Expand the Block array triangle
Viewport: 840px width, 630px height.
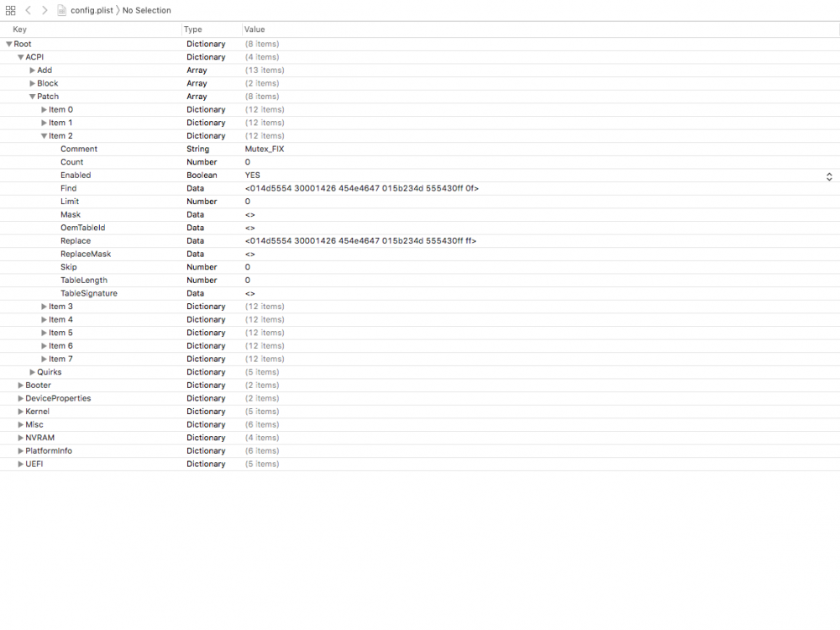32,83
